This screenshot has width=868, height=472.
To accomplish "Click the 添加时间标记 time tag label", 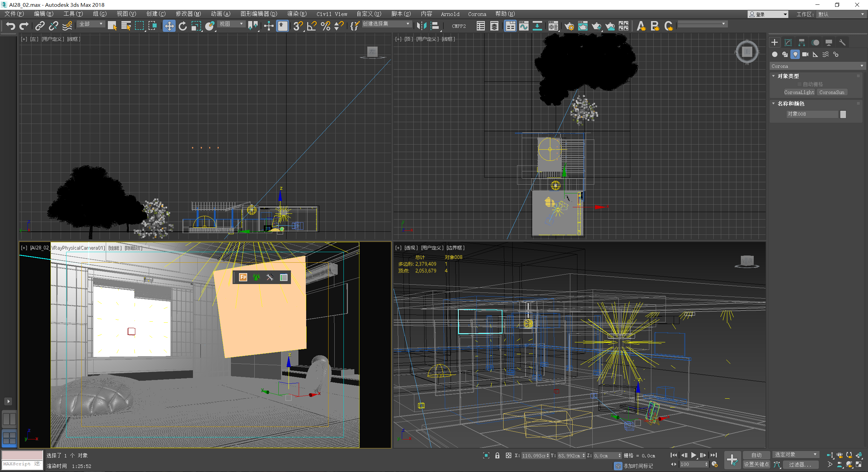I will click(638, 466).
